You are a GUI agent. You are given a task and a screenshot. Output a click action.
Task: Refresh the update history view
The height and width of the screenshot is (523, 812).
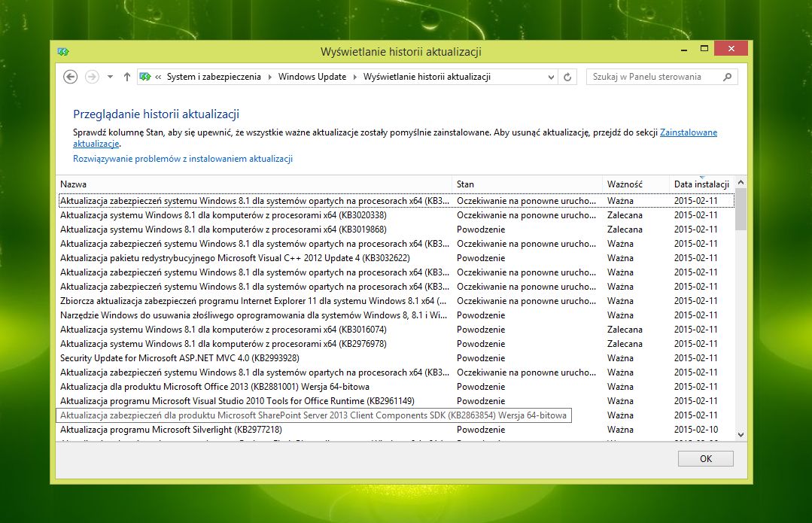coord(567,78)
